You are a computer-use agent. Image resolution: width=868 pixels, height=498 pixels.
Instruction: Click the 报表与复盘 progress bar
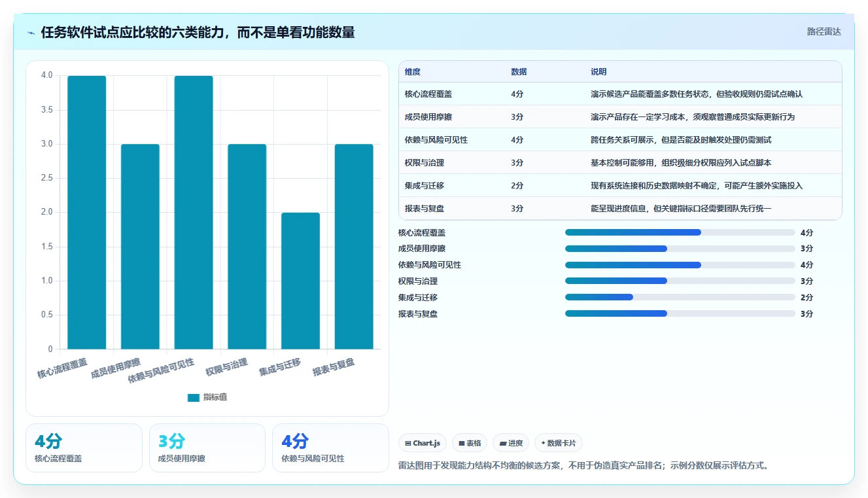(x=680, y=313)
